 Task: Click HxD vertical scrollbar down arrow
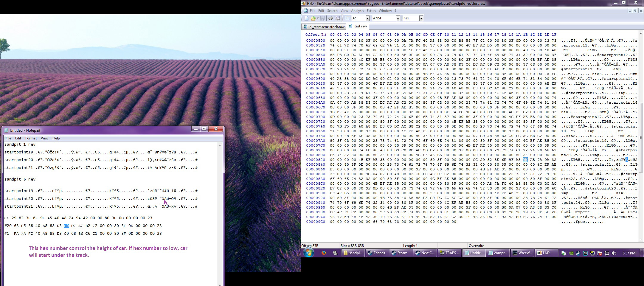click(x=641, y=239)
